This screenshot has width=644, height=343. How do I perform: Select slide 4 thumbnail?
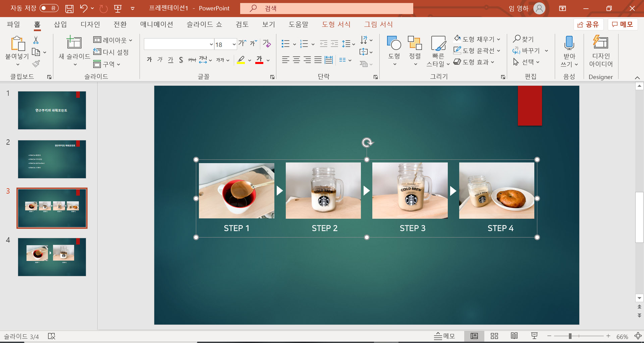pyautogui.click(x=52, y=257)
